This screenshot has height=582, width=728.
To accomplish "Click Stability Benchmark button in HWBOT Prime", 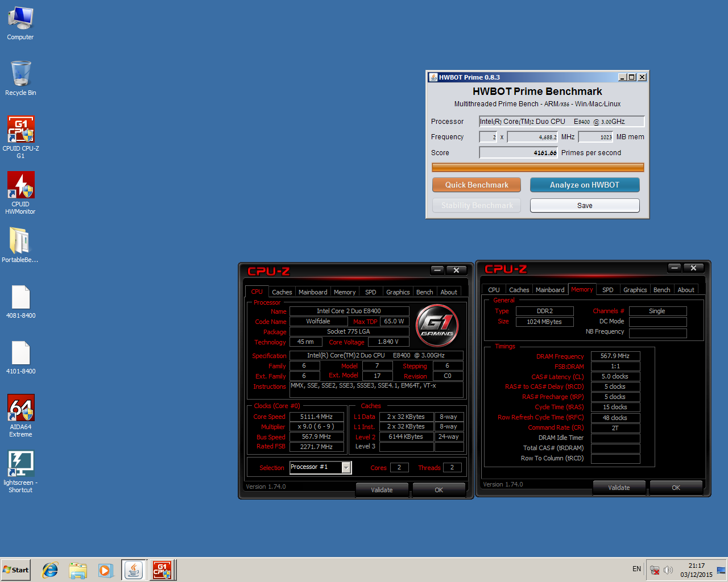I will click(477, 205).
